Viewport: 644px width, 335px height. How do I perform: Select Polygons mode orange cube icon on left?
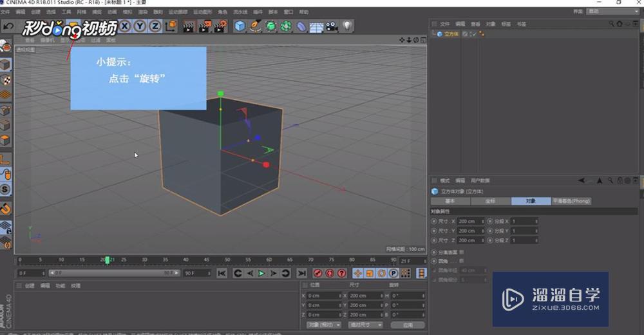(5, 140)
